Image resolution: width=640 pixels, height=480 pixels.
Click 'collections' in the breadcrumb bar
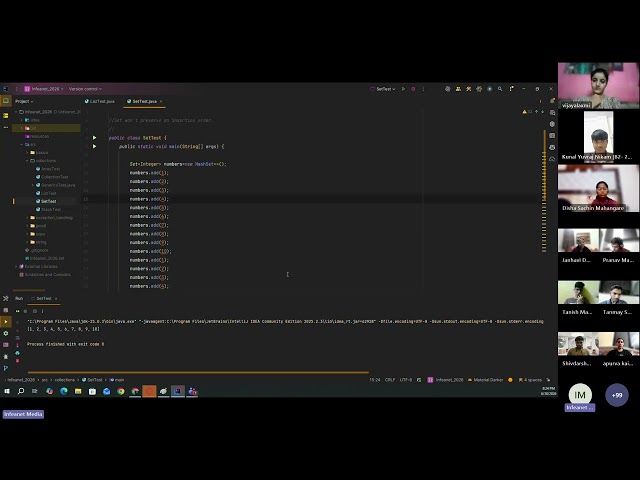64,380
